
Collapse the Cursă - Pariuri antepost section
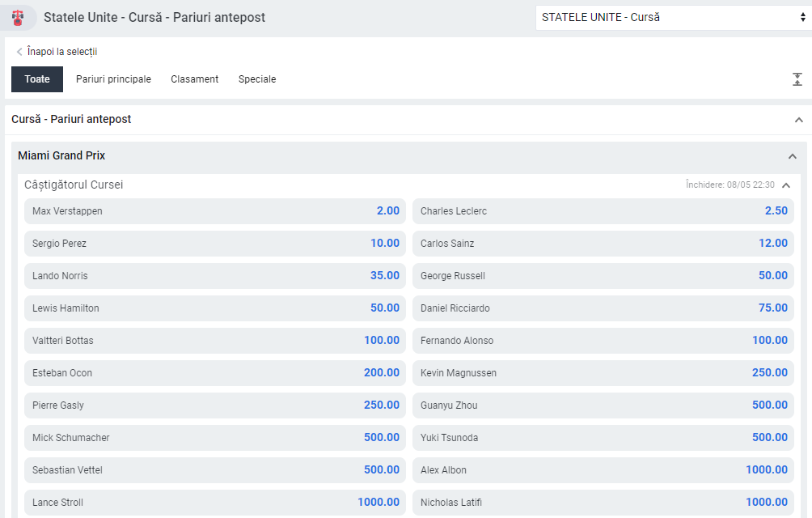point(798,120)
